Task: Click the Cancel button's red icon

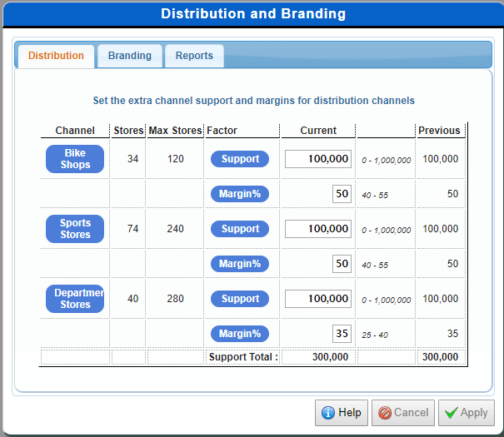Action: pyautogui.click(x=384, y=413)
